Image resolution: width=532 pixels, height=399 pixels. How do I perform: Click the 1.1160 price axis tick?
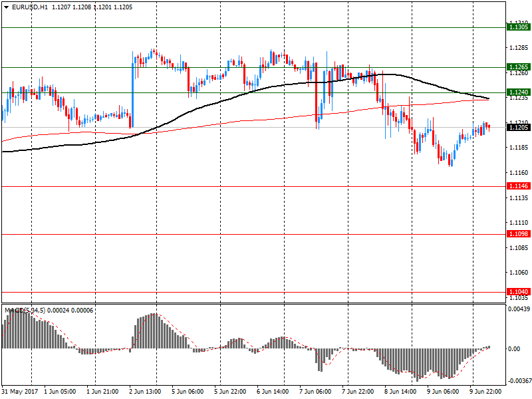(x=519, y=173)
